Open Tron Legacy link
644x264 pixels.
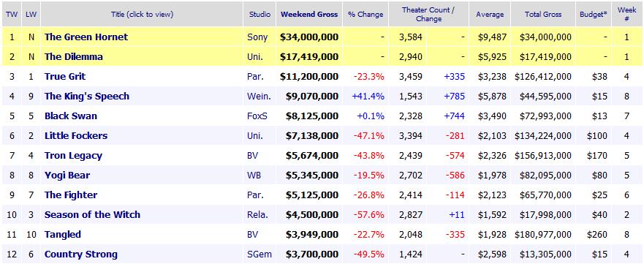73,155
